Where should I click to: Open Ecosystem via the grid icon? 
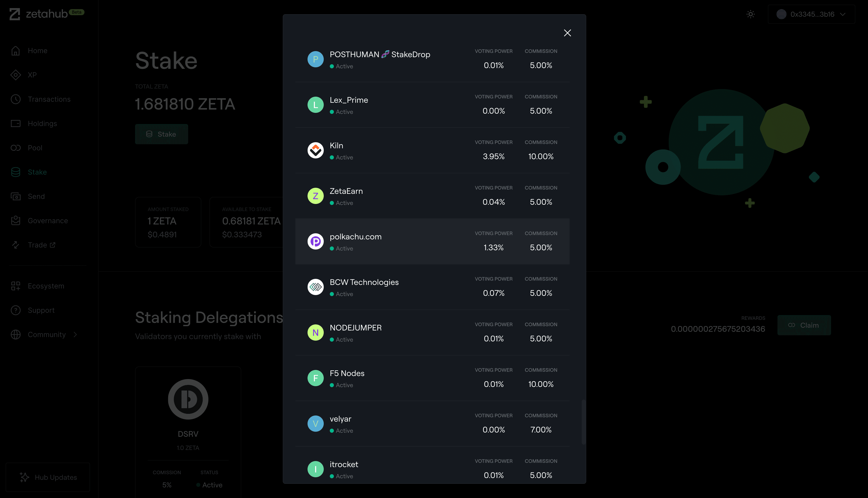16,286
